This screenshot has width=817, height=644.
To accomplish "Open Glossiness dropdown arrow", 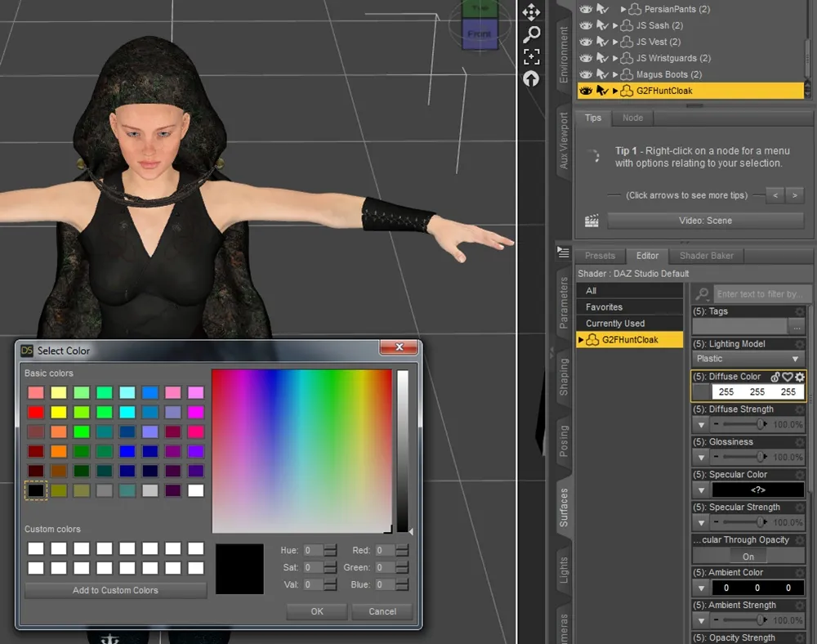I will pos(701,458).
